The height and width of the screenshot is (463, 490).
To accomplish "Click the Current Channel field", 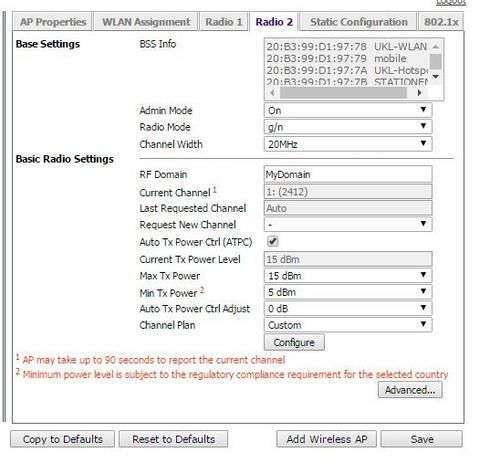I will (348, 192).
